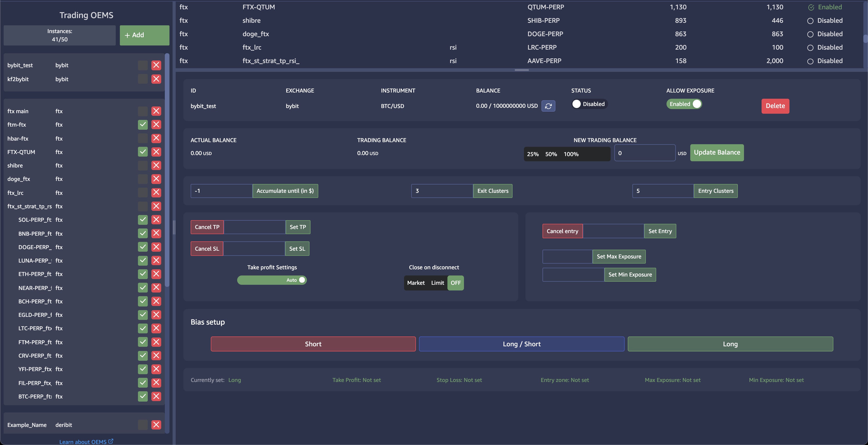Click green check icon for ETH-PERP instance
This screenshot has height=445, width=868.
click(x=143, y=274)
